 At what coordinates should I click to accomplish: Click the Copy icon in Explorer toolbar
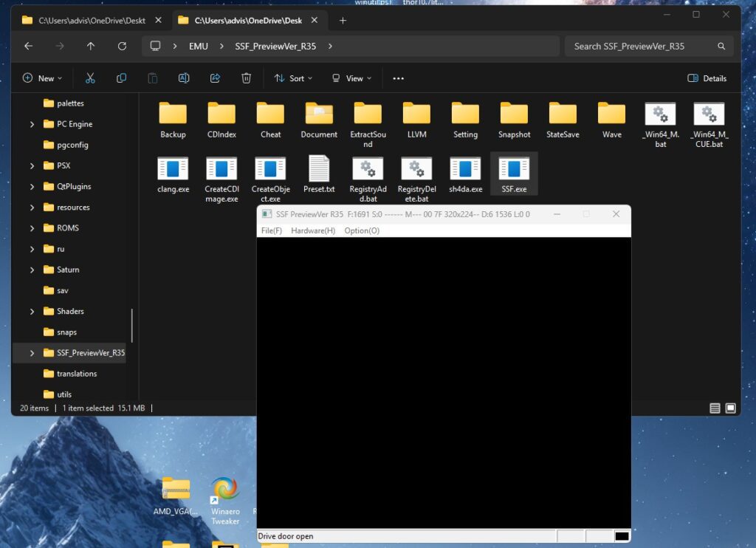click(122, 78)
